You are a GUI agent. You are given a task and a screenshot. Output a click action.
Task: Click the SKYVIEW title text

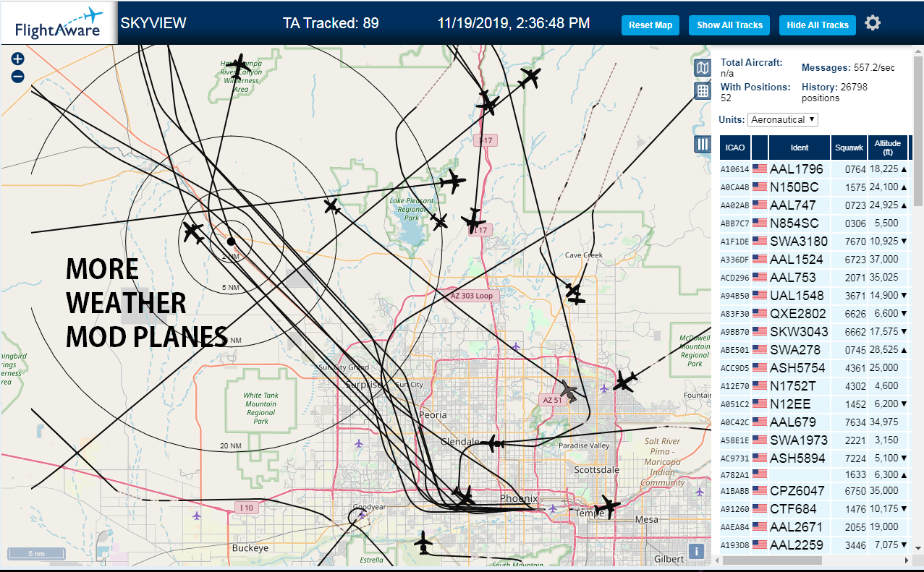point(153,23)
